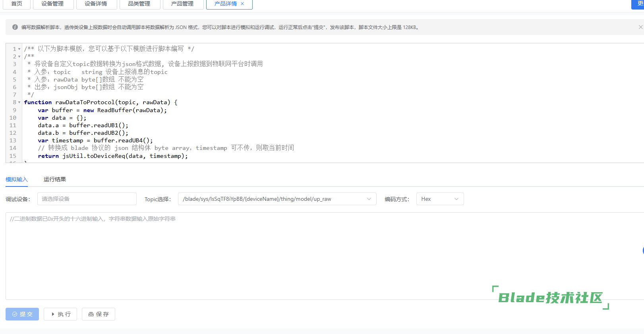
Task: Collapse the code fold arrow at line 1
Action: pyautogui.click(x=19, y=49)
